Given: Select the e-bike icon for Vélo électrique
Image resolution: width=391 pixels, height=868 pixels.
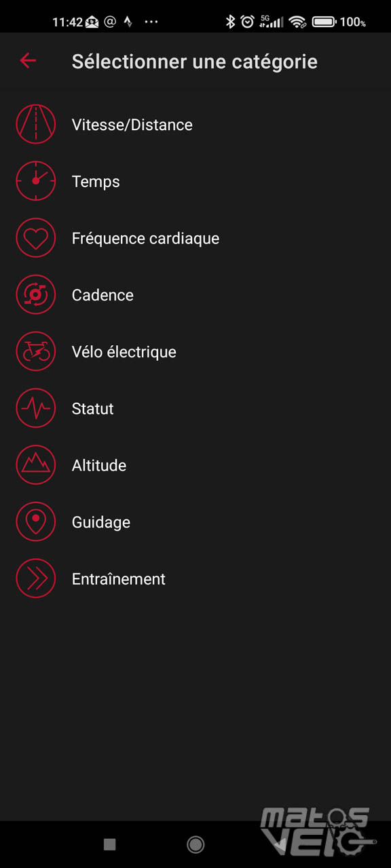Looking at the screenshot, I should [x=36, y=352].
